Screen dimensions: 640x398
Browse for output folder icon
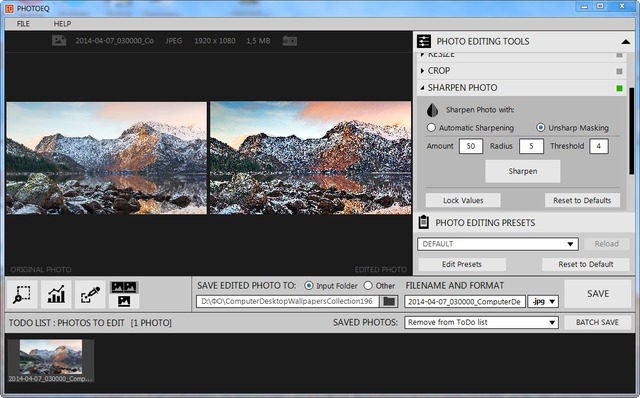(389, 302)
